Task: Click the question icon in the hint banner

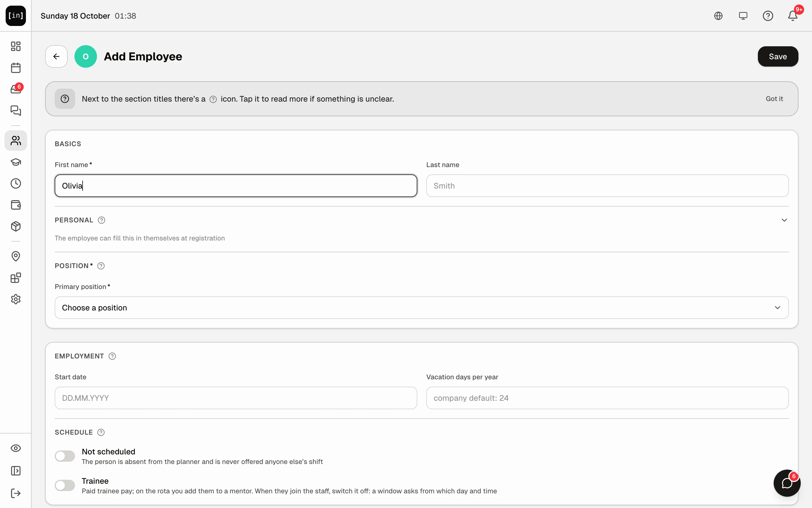Action: click(x=65, y=99)
